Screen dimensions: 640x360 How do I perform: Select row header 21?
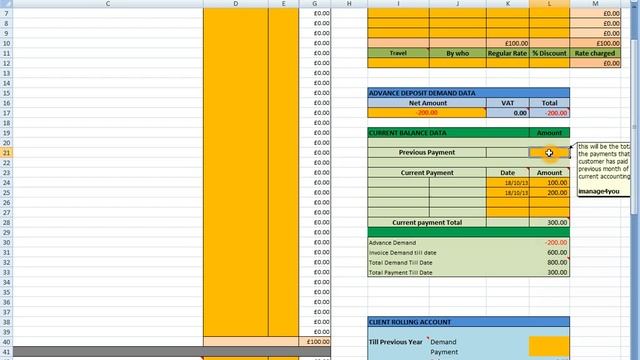[x=6, y=153]
